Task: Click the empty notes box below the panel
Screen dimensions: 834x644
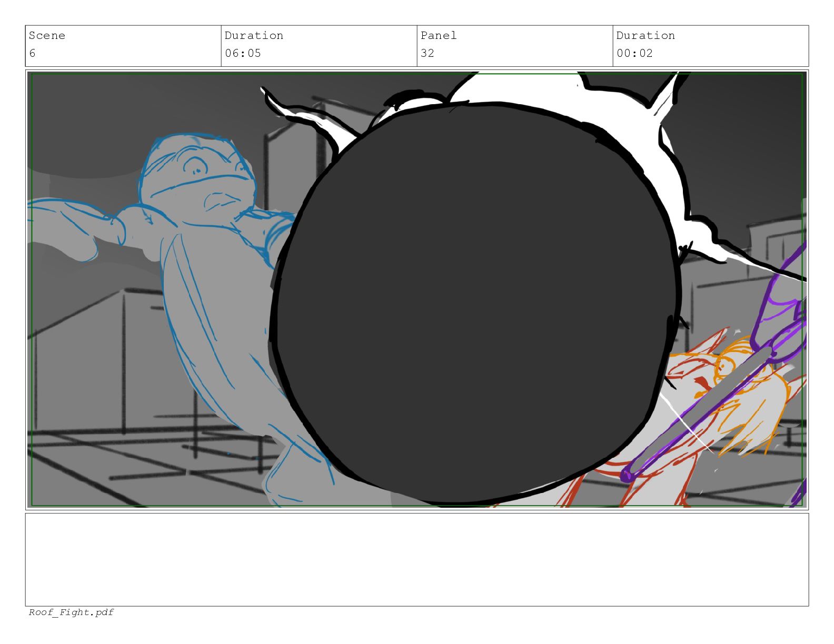Action: pyautogui.click(x=417, y=559)
